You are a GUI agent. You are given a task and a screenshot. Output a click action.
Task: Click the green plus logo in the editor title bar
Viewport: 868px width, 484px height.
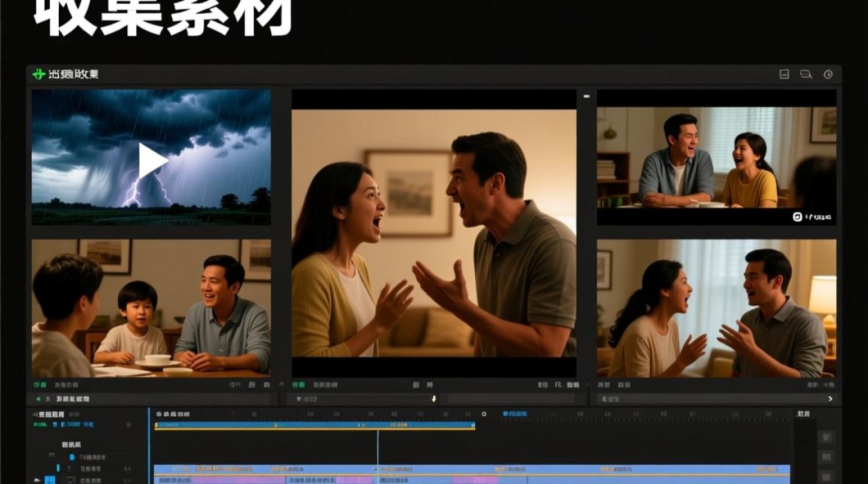[x=39, y=74]
